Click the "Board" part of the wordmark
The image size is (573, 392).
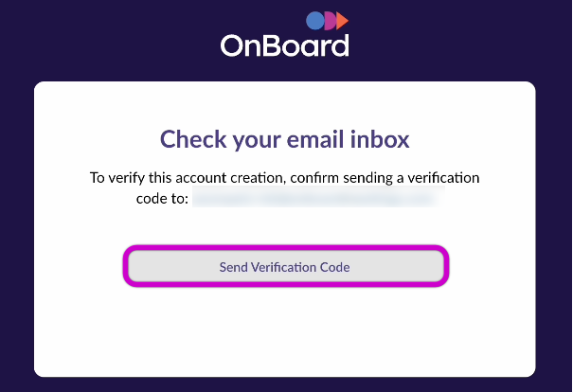(309, 45)
